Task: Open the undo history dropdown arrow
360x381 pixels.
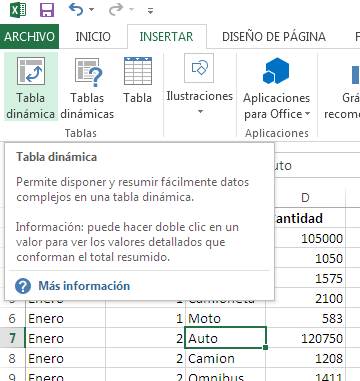Action: click(91, 10)
